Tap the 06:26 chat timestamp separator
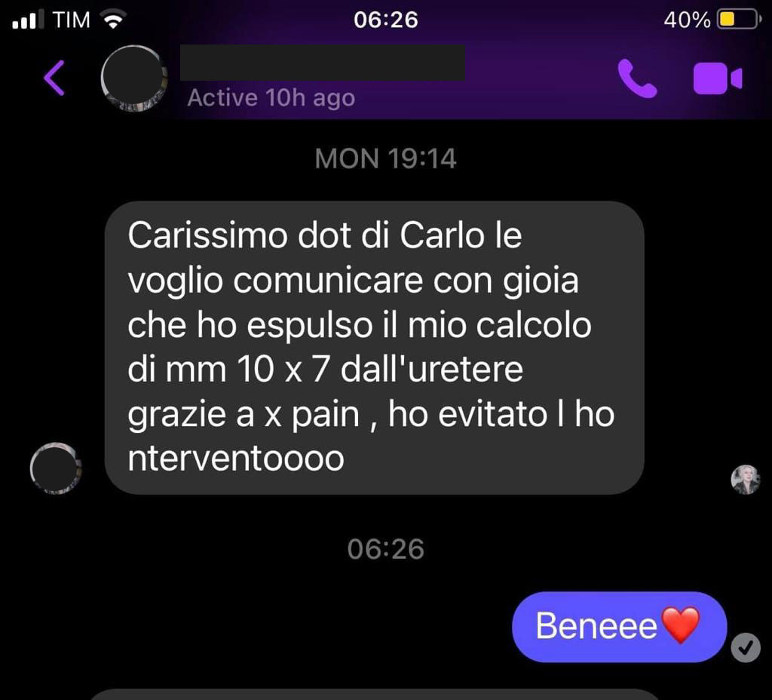Image resolution: width=772 pixels, height=700 pixels. pyautogui.click(x=385, y=549)
